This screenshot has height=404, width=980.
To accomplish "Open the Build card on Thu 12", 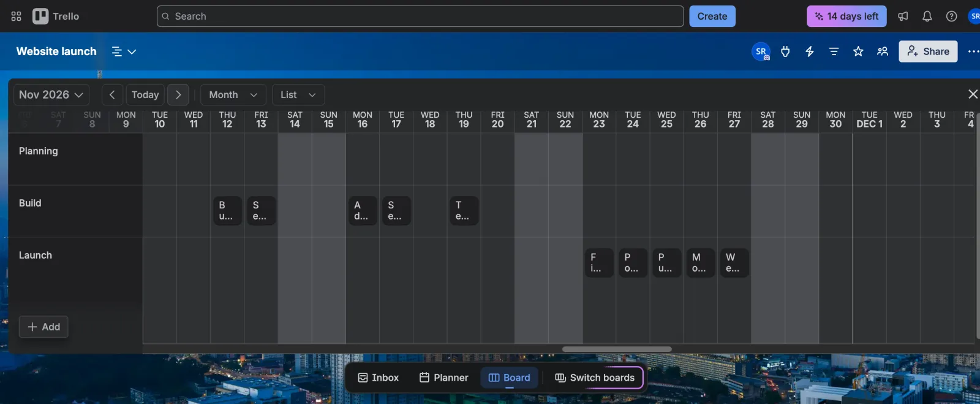I will pyautogui.click(x=227, y=211).
